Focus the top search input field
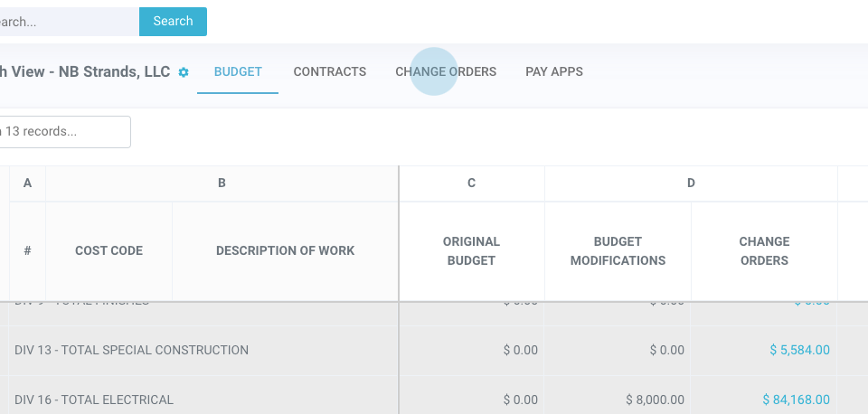The width and height of the screenshot is (868, 414). coord(68,22)
